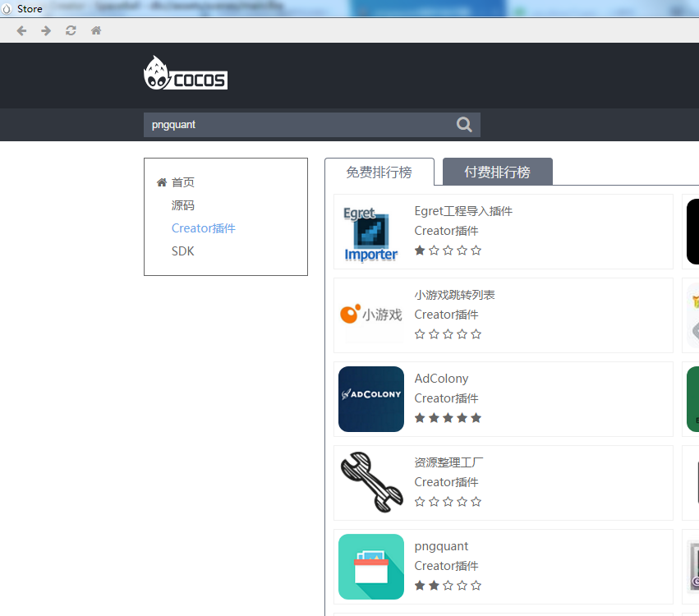699x616 pixels.
Task: Click pngquant's star rating
Action: click(448, 586)
